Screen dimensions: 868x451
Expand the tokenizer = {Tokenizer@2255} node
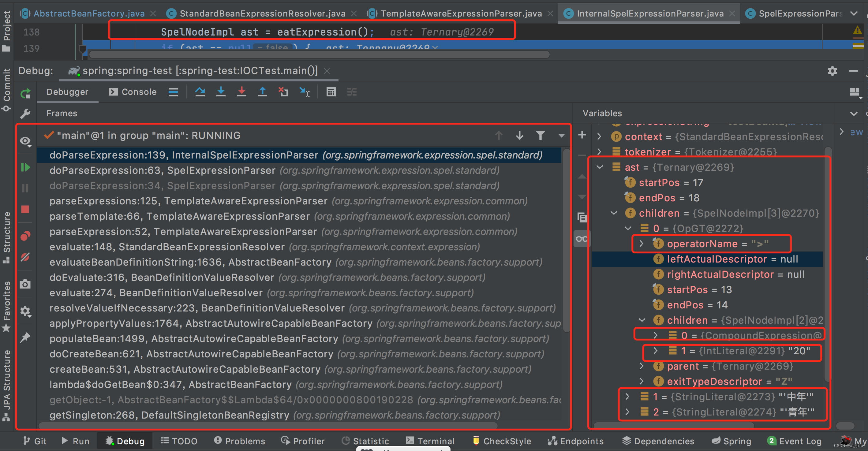point(599,152)
